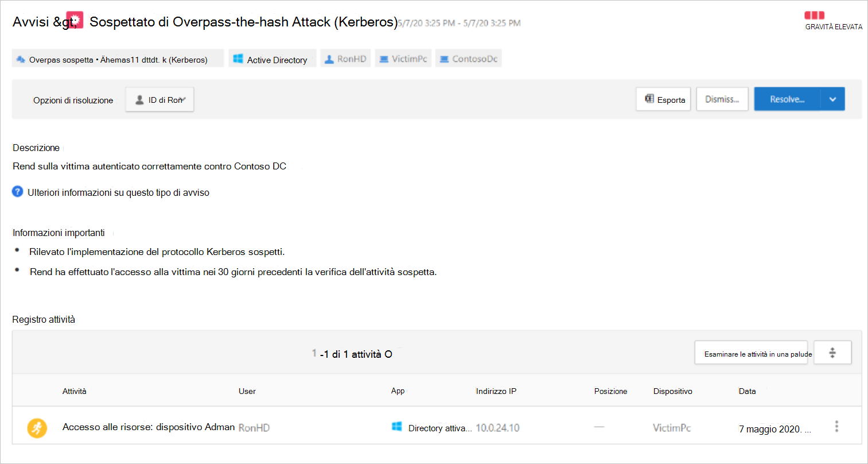Image resolution: width=868 pixels, height=464 pixels.
Task: Open the row's three-dot more options menu
Action: pos(836,427)
